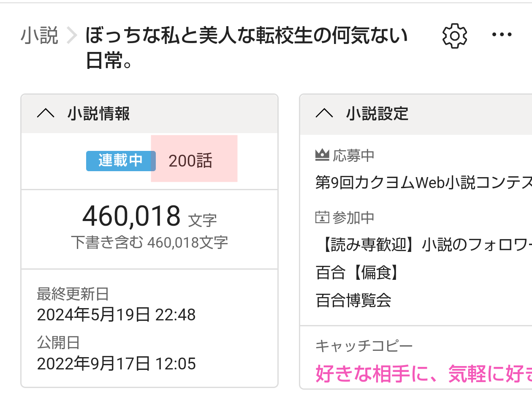Viewport: 532px width, 399px height.
Task: Click the crown icon beside 応募中
Action: click(x=322, y=156)
